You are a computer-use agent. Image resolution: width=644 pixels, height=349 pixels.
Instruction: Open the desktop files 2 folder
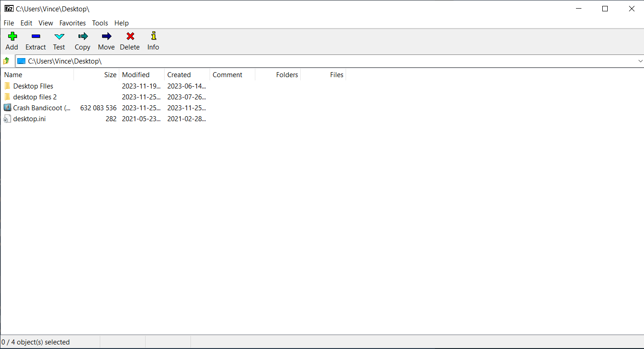pos(34,97)
